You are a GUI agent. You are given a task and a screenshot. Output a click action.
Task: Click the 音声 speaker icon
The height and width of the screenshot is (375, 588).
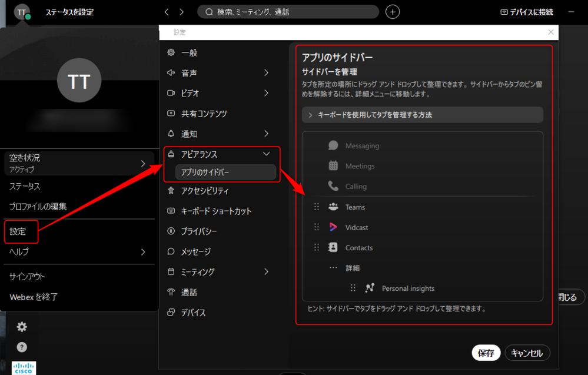(171, 73)
